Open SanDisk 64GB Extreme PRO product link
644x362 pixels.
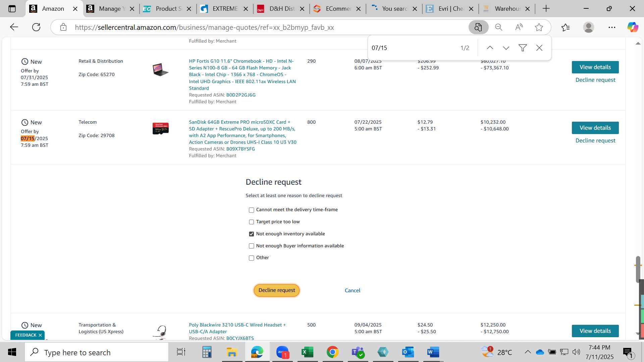point(243,132)
